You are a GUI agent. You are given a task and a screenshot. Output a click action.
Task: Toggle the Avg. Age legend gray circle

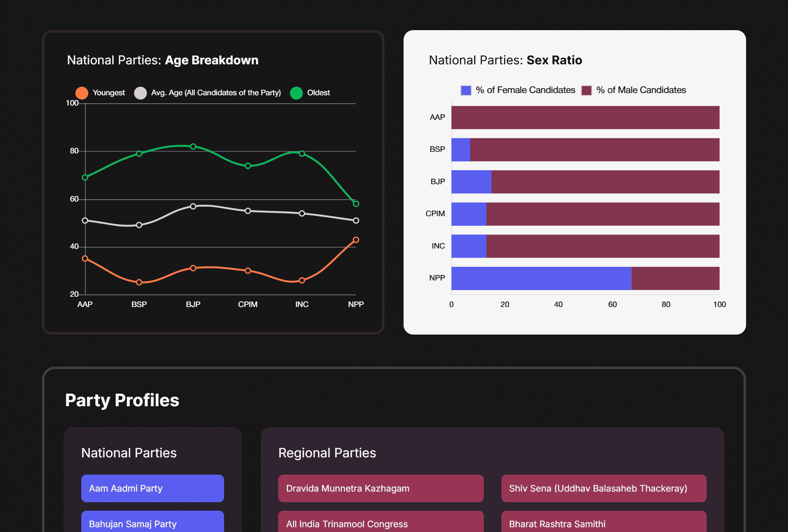[x=140, y=93]
